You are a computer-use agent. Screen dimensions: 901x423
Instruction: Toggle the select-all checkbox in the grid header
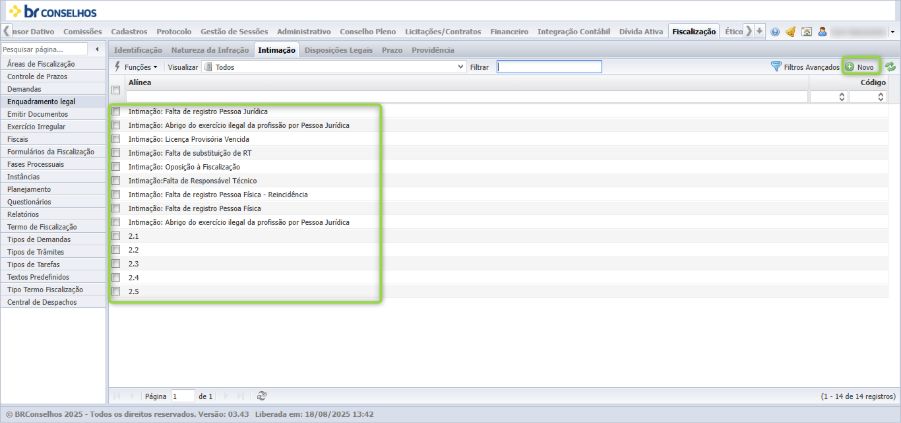pyautogui.click(x=115, y=90)
